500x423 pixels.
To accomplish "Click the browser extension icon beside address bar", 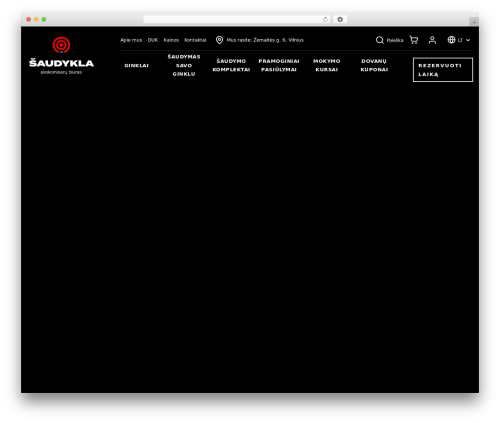I will (340, 19).
